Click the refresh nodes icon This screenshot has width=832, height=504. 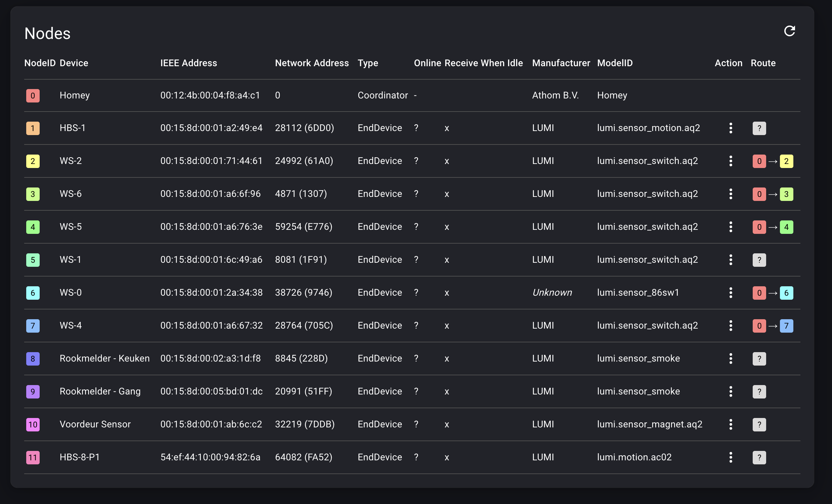(789, 31)
